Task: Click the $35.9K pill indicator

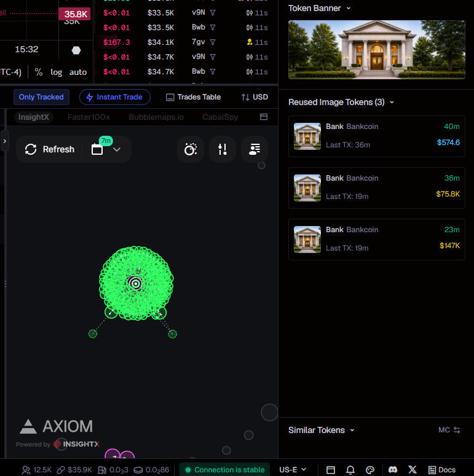Action: pyautogui.click(x=74, y=470)
